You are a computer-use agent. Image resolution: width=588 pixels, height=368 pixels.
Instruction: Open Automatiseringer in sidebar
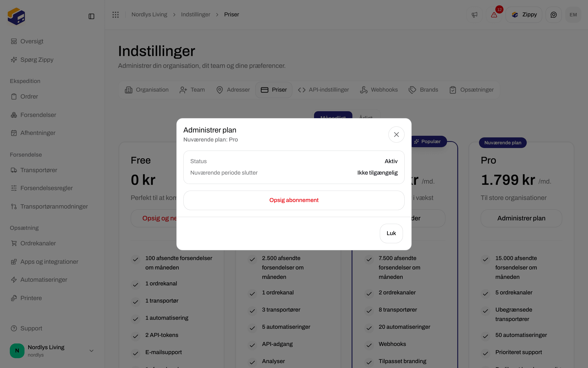52,280
